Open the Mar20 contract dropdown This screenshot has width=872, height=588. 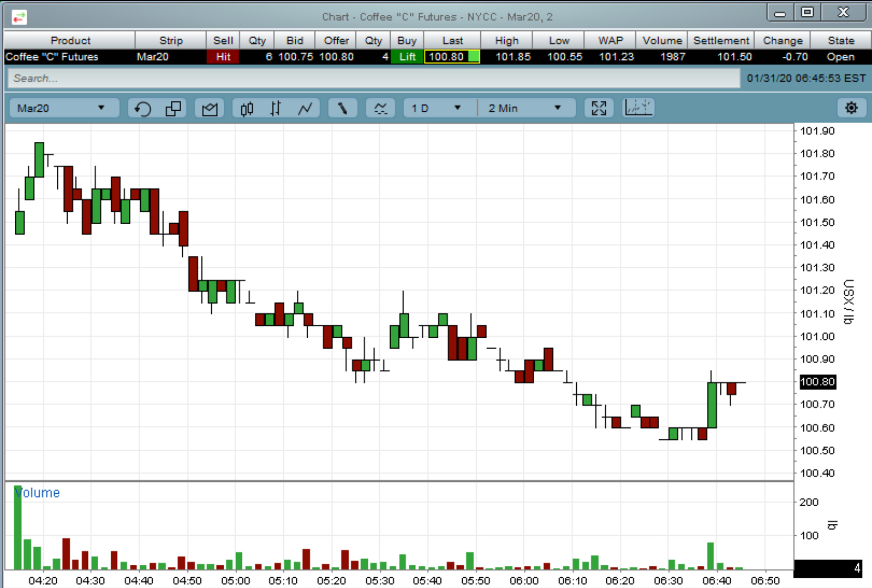click(64, 108)
